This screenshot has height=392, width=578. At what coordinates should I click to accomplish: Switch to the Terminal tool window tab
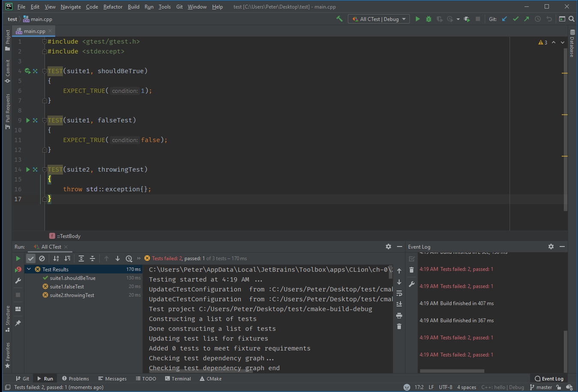(178, 379)
